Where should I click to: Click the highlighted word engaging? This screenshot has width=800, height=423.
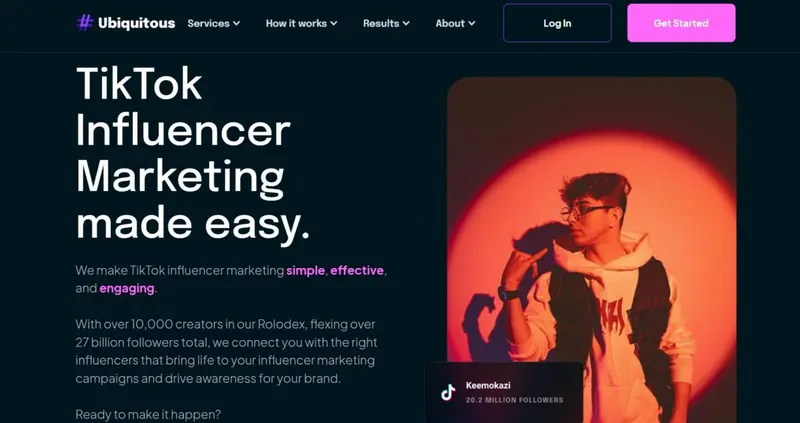(x=127, y=289)
